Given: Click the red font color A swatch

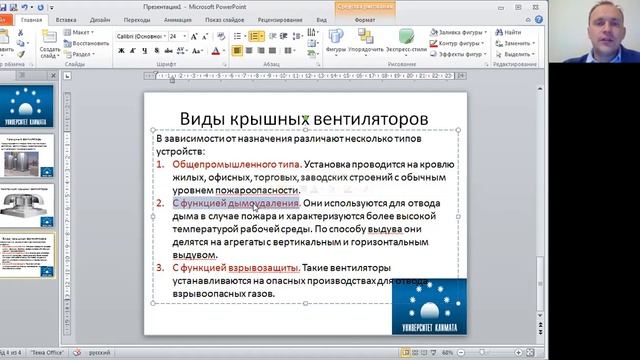Looking at the screenshot, I should pos(216,51).
